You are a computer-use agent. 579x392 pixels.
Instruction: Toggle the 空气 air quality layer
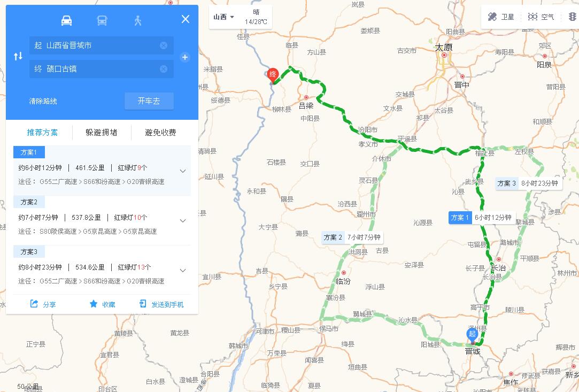pyautogui.click(x=541, y=17)
